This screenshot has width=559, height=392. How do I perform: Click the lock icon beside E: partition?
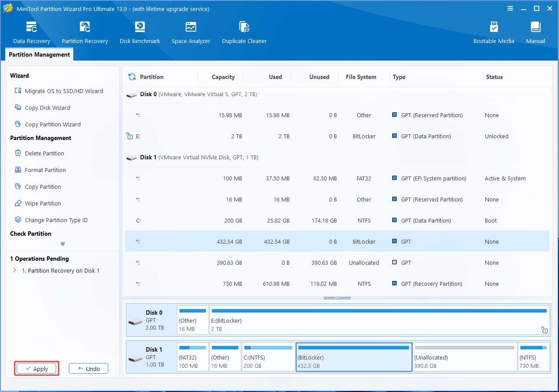(x=129, y=136)
